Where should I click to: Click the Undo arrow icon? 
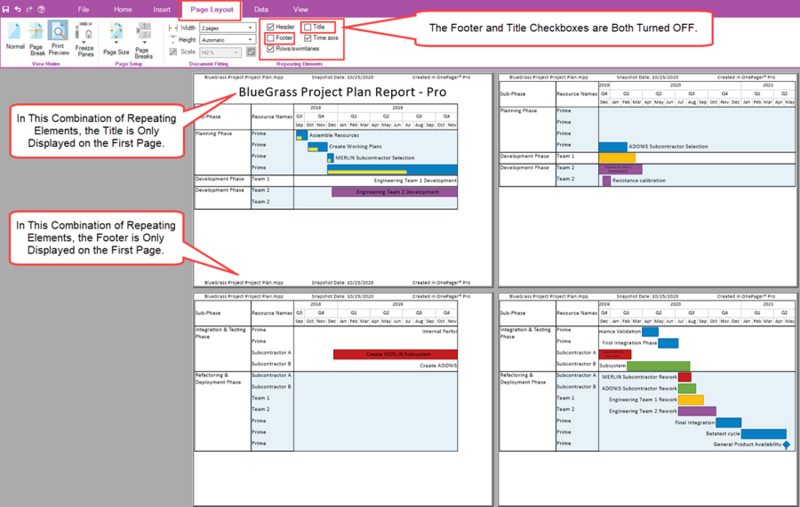[x=17, y=9]
